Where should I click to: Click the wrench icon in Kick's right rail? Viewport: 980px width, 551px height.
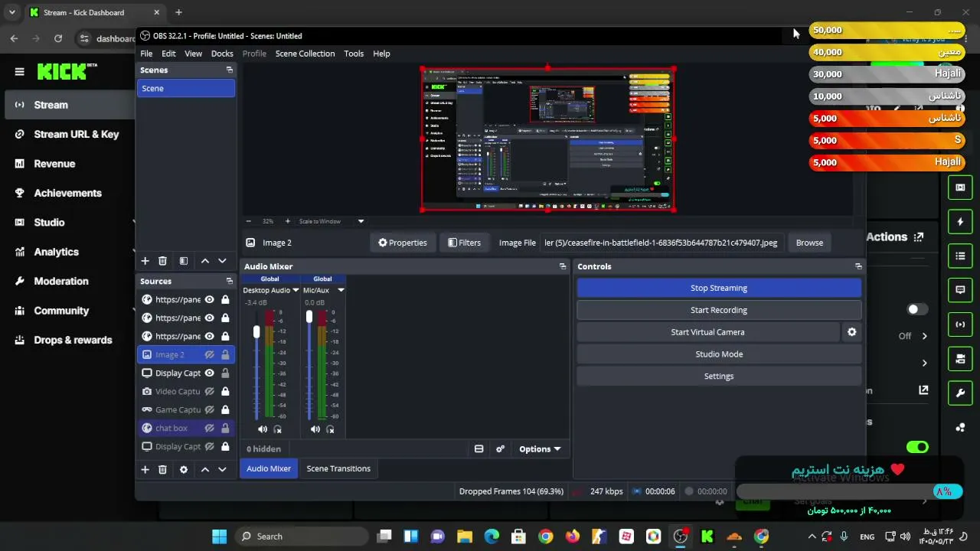[x=960, y=393]
